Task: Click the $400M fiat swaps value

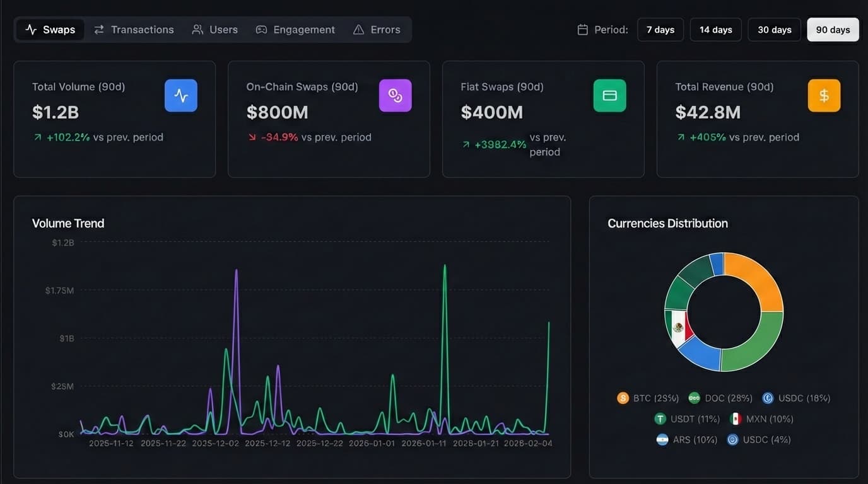Action: point(492,112)
